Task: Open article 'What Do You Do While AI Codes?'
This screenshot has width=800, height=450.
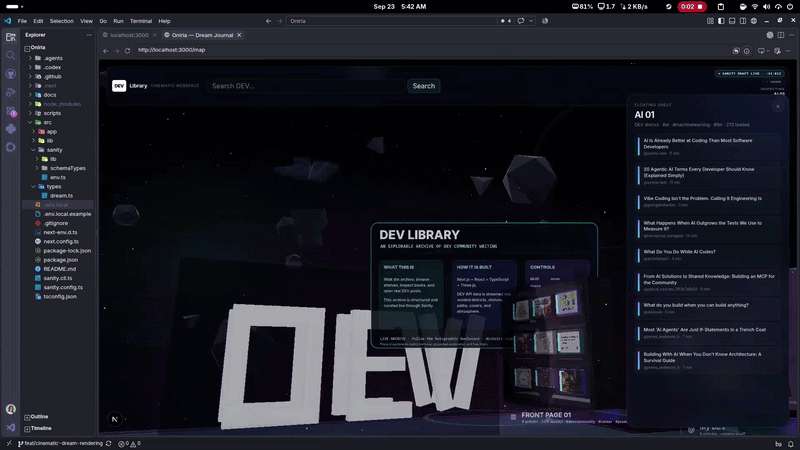Action: (x=708, y=255)
